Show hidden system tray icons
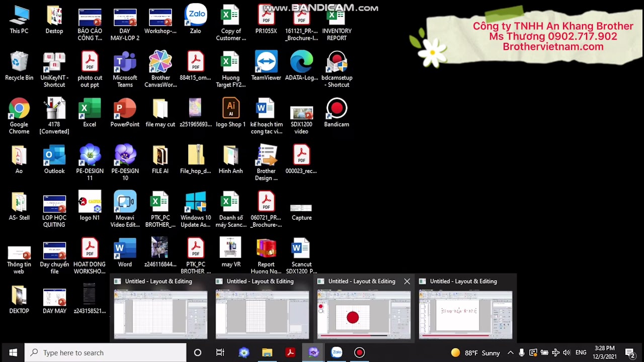 tap(510, 352)
